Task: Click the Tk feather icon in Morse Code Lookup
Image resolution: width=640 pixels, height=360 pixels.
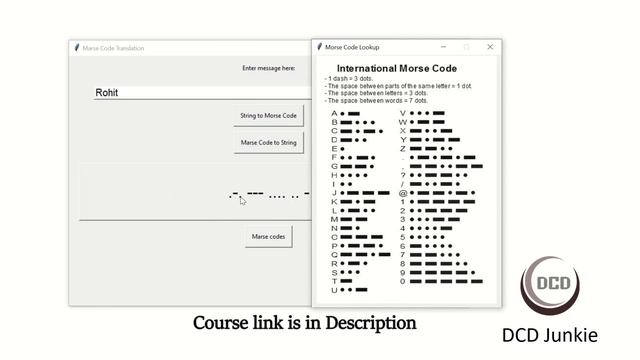Action: tap(320, 47)
